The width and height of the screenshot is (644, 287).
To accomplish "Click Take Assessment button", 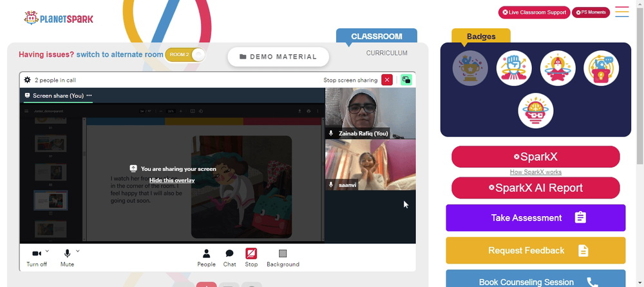I will pos(536,218).
